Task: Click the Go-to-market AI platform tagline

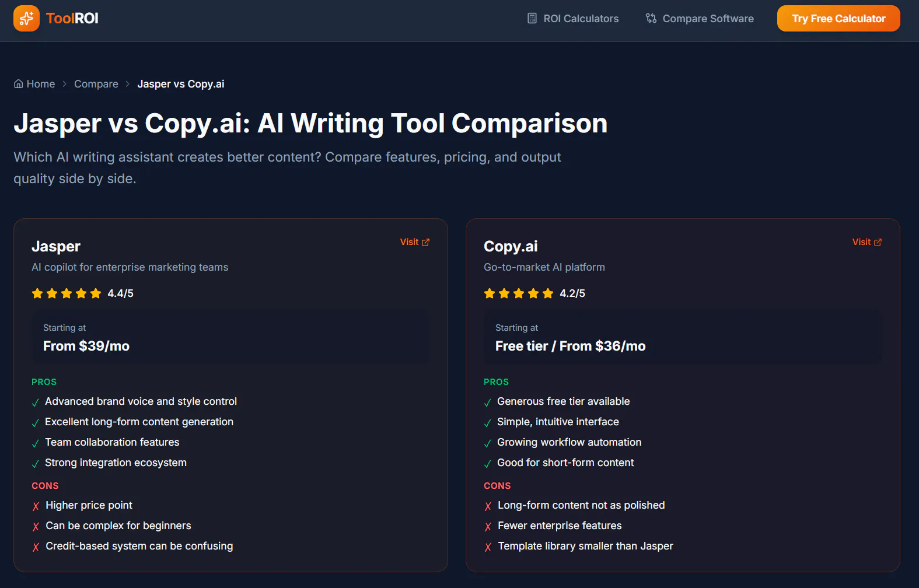Action: point(544,267)
